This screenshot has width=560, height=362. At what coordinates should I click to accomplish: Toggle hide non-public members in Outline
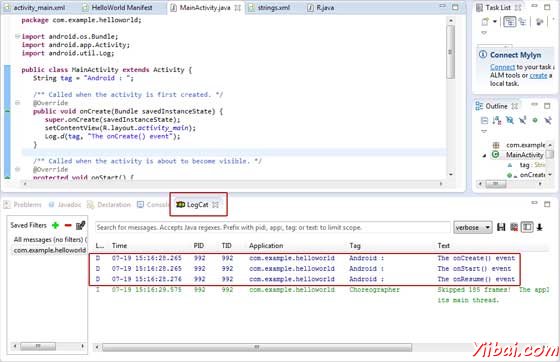tap(535, 120)
